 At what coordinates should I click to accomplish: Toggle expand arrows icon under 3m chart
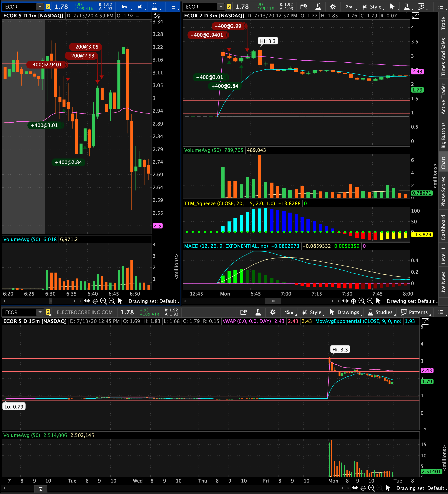coord(345,301)
